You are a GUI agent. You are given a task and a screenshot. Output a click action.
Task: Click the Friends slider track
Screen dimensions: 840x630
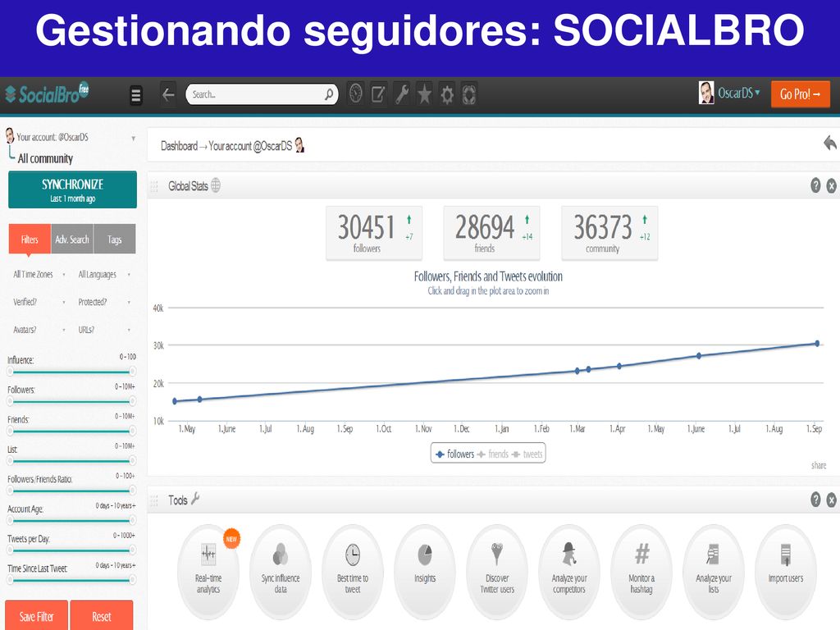pos(71,431)
